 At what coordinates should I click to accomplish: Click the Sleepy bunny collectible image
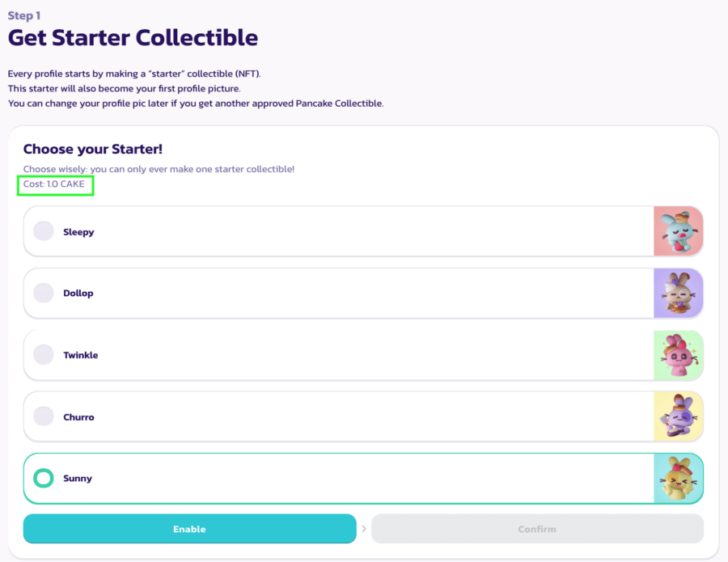point(678,231)
